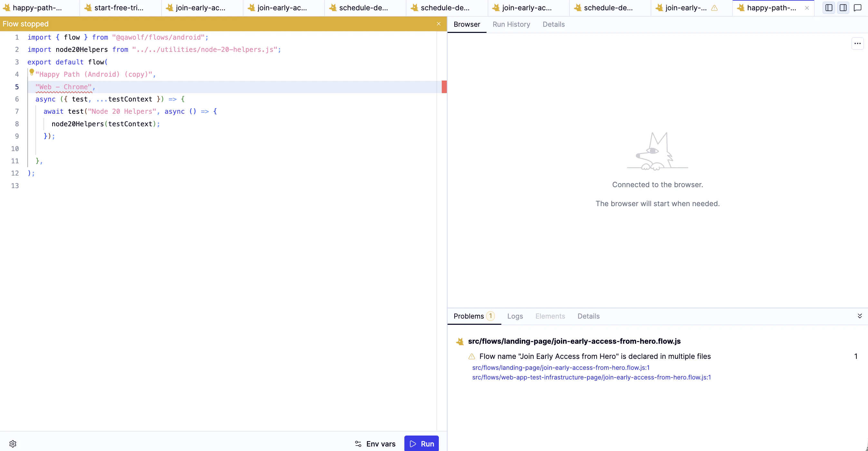Screen dimensions: 868x451
Task: Open the feedback comment bubble icon
Action: (x=857, y=7)
